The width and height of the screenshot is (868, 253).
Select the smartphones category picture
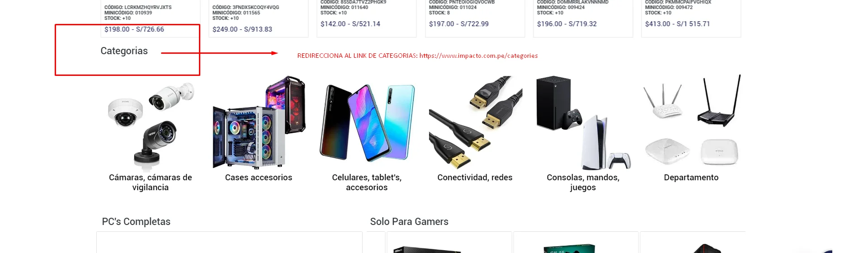pos(367,122)
